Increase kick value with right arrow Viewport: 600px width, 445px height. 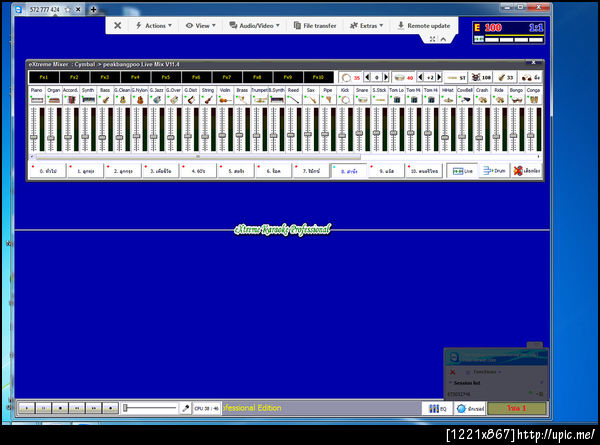(x=386, y=77)
